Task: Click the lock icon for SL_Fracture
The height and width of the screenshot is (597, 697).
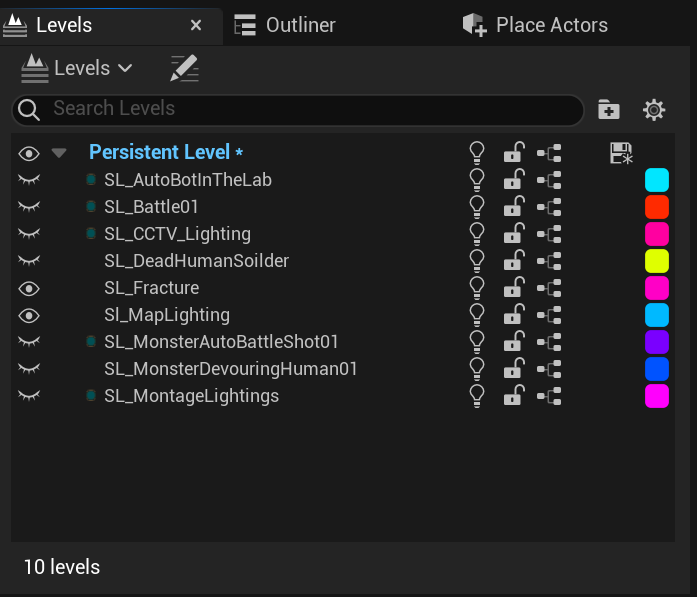Action: point(512,288)
